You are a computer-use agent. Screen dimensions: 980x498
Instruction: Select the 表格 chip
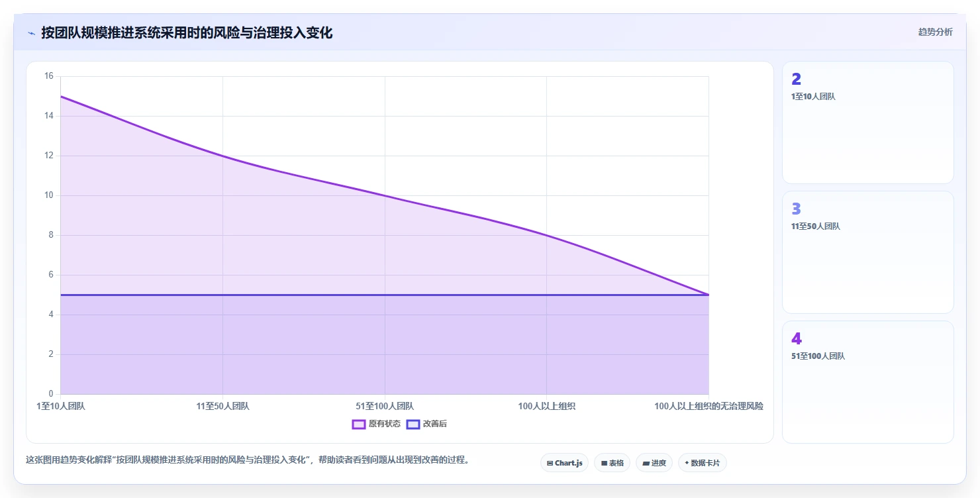(x=612, y=463)
